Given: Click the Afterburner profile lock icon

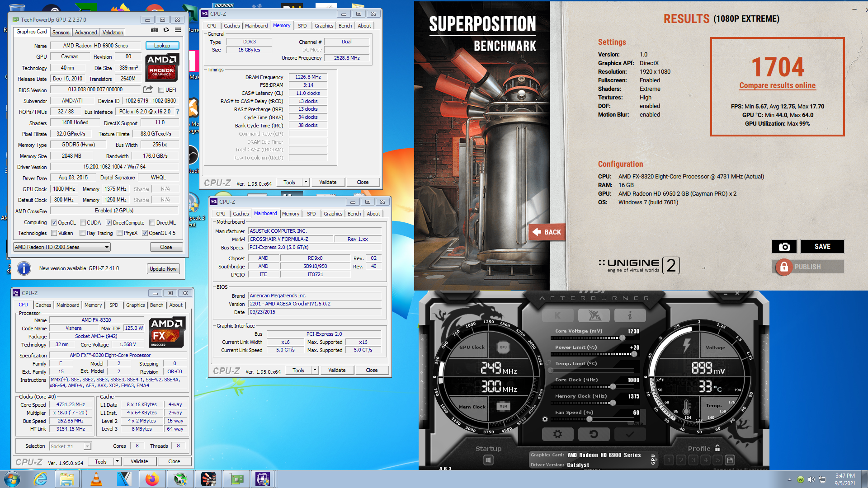Looking at the screenshot, I should pos(717,448).
